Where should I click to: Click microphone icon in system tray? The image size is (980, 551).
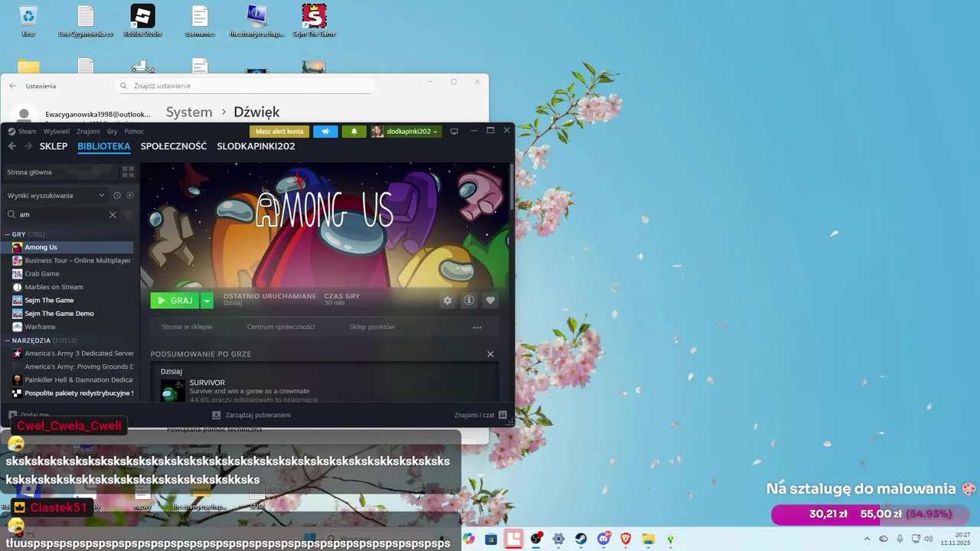tap(900, 539)
